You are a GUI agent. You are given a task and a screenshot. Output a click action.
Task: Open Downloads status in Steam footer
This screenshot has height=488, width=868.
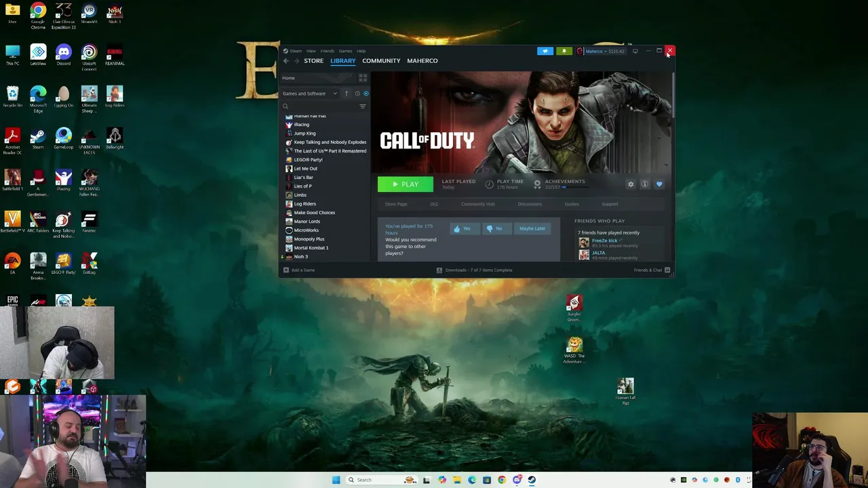pyautogui.click(x=474, y=270)
